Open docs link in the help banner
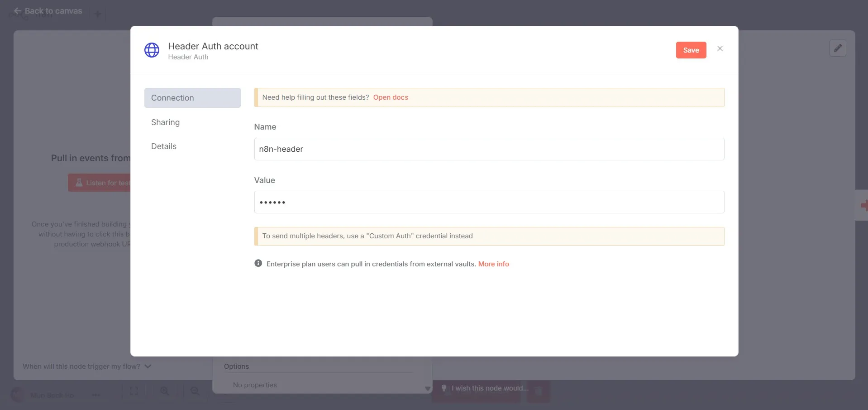This screenshot has width=868, height=410. point(391,97)
